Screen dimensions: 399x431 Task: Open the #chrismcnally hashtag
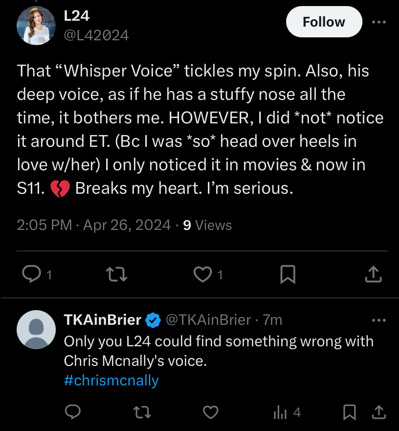pos(111,380)
